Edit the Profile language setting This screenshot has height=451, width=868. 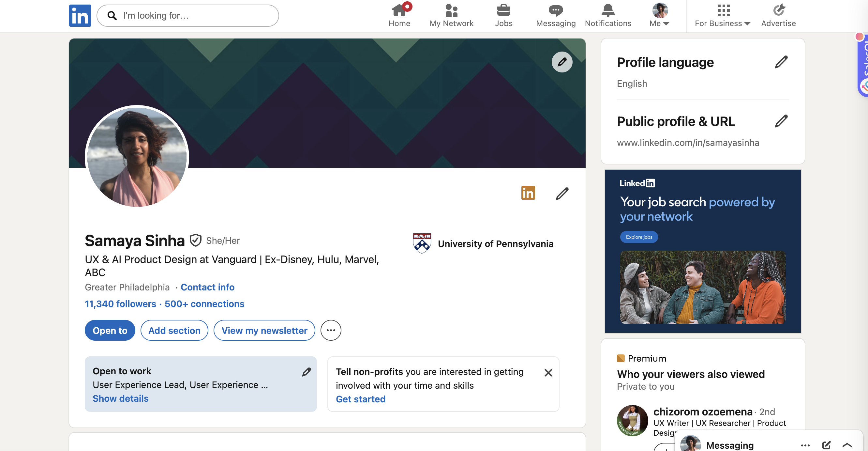coord(781,62)
